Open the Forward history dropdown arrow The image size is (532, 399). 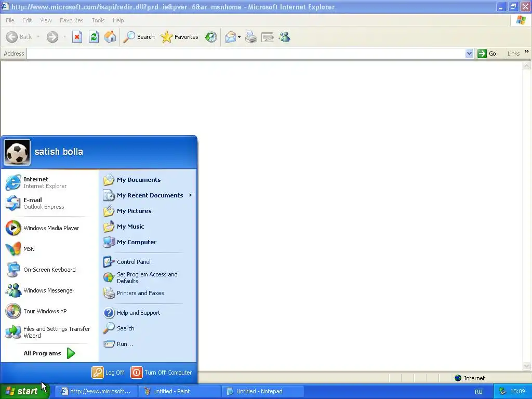tap(64, 37)
